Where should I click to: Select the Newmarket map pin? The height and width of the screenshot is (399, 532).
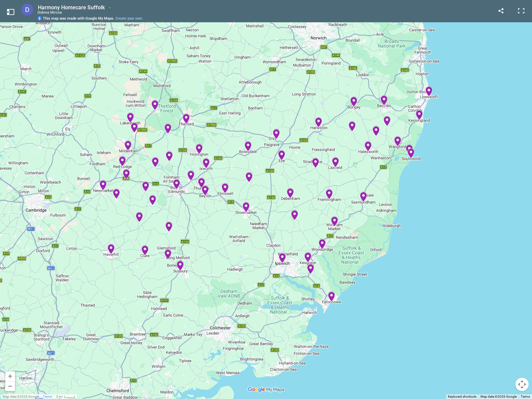click(x=103, y=185)
